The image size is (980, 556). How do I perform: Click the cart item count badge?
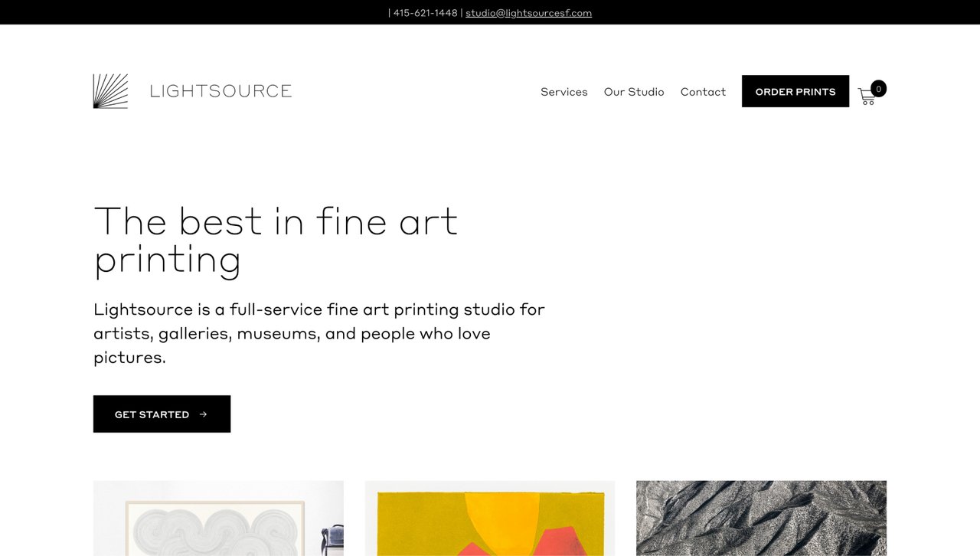(878, 89)
